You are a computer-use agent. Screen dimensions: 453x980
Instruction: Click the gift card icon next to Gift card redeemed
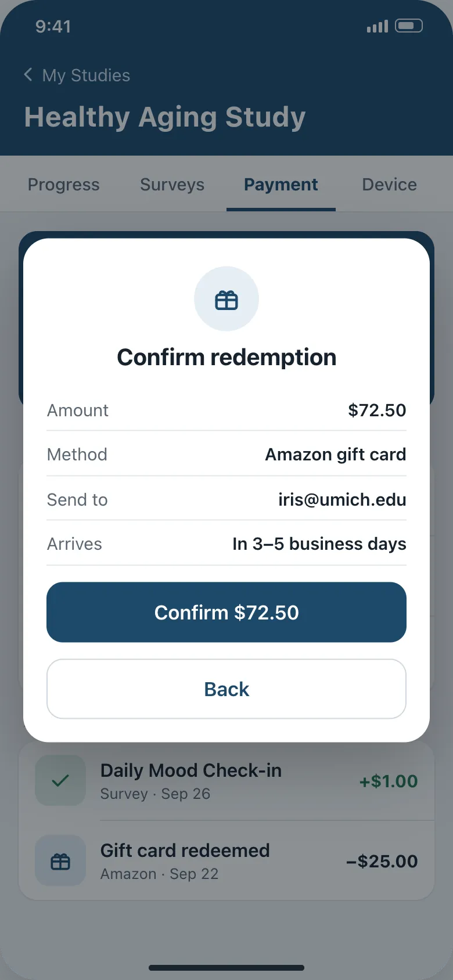60,861
